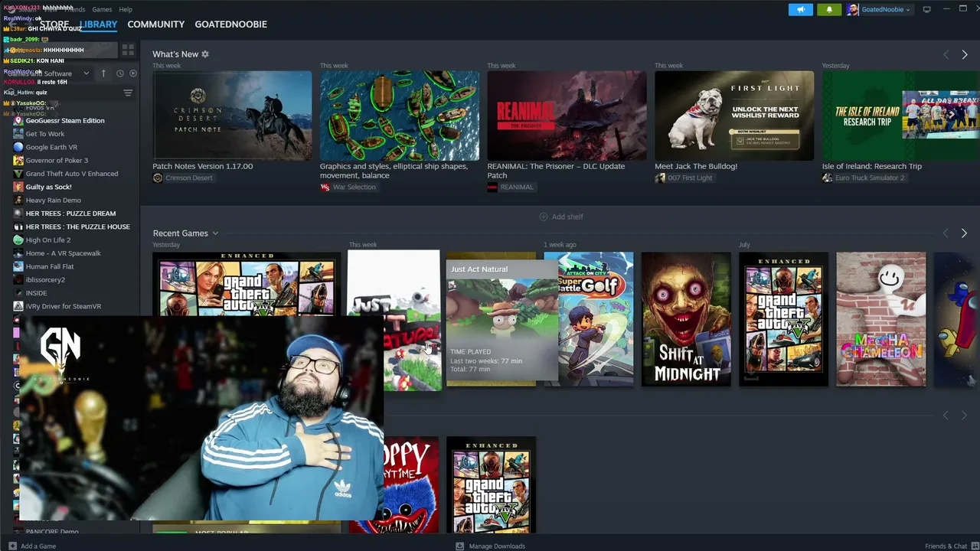Select HER TREES : THE PUZZLE HOUSE

[x=77, y=227]
